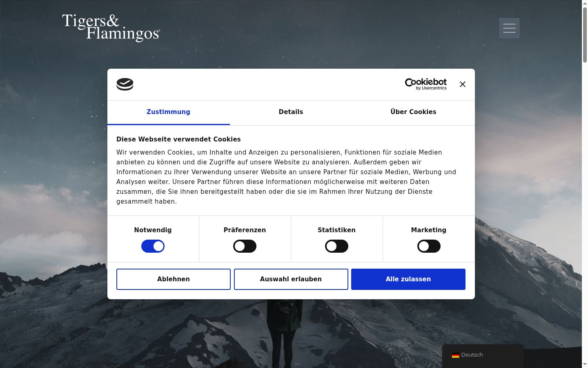
Task: Click the 'Statistiken' category label
Action: click(337, 230)
